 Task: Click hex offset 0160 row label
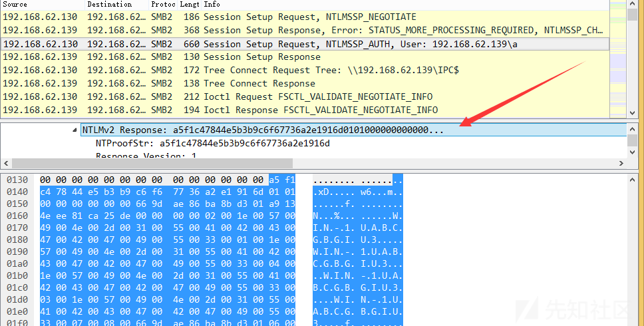click(17, 216)
